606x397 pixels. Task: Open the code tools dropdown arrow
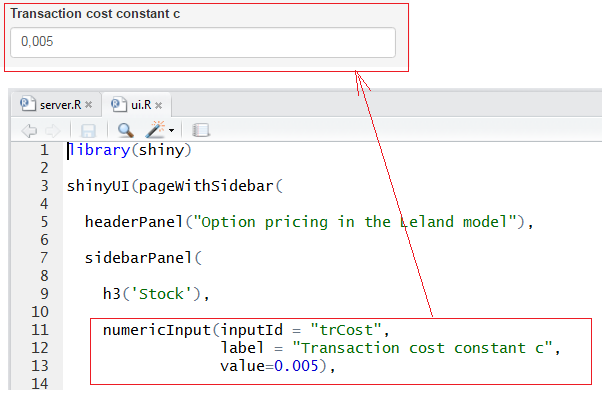171,131
